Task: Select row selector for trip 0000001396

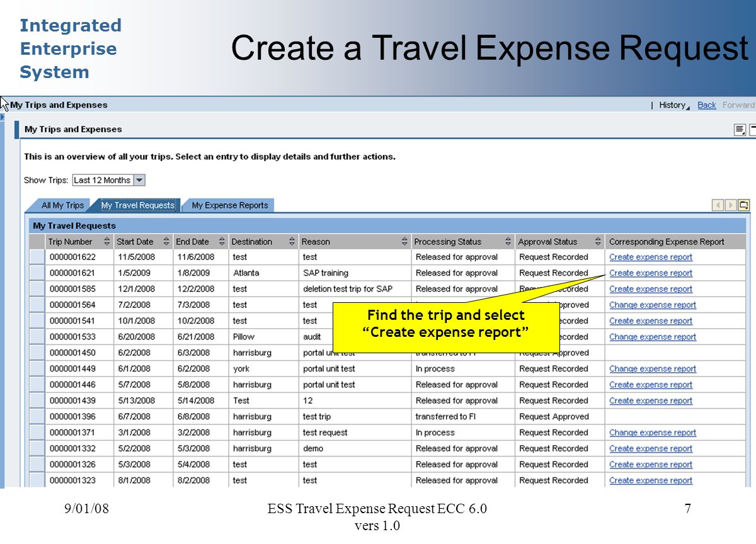Action: tap(37, 417)
